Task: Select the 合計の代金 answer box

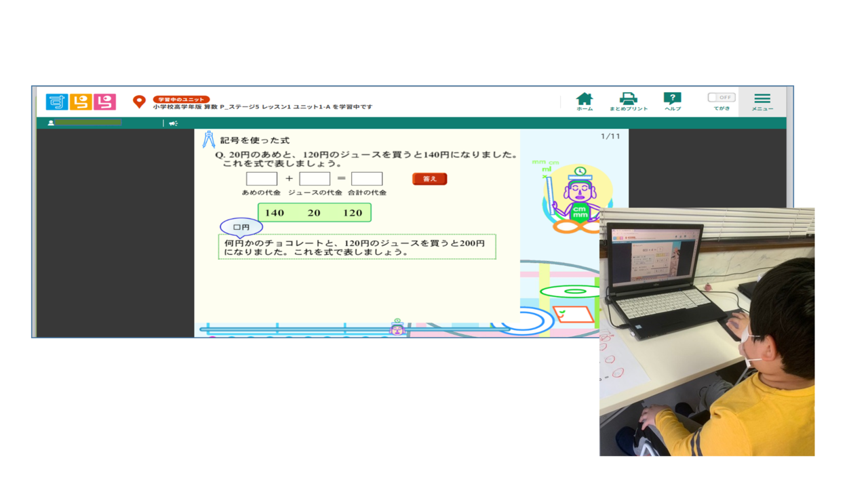Action: pyautogui.click(x=367, y=178)
